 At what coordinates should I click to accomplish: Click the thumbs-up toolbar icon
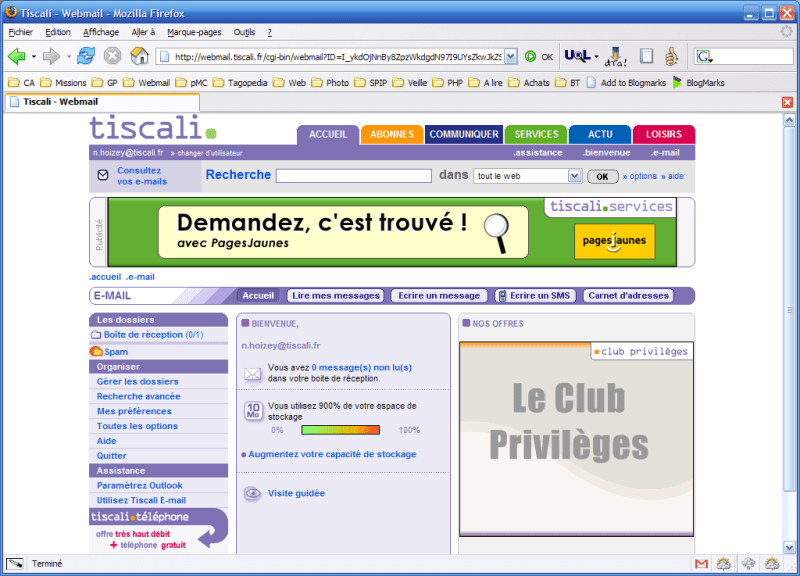pos(671,56)
